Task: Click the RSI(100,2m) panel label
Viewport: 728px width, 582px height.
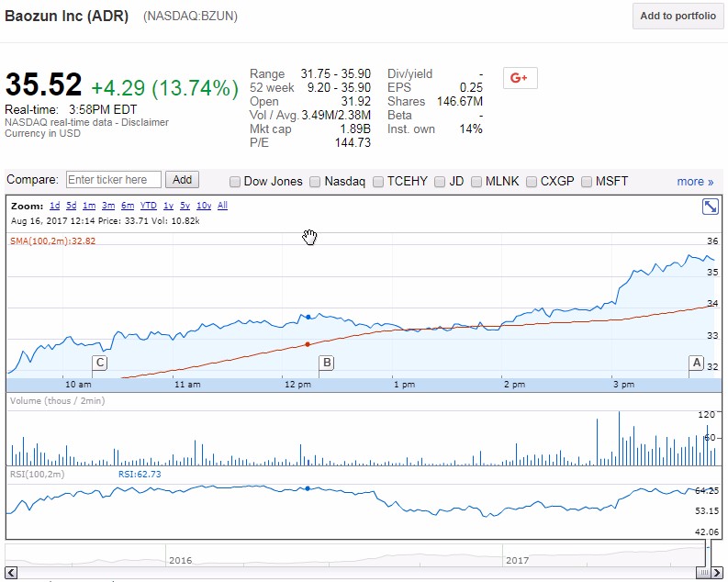Action: (x=37, y=475)
